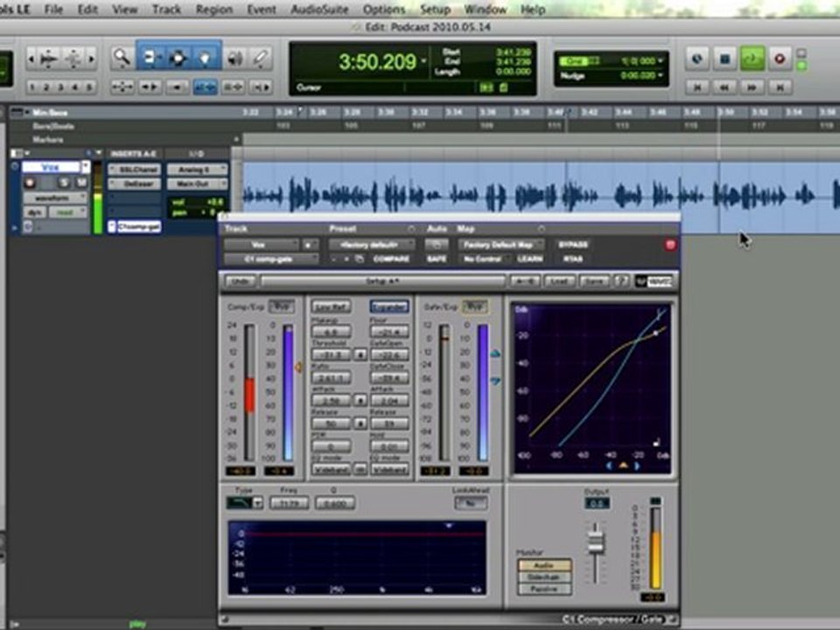Open the Track menu
Viewport: 840px width, 630px height.
pyautogui.click(x=166, y=10)
